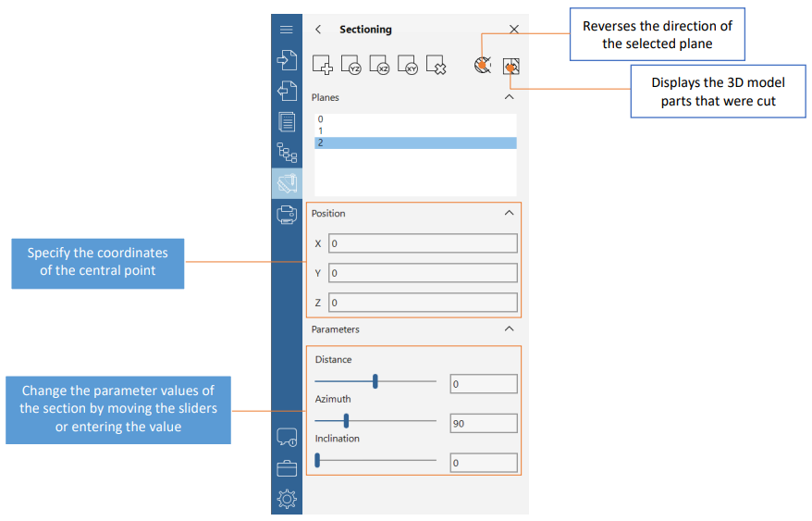Select plane 1 in Planes list

415,131
